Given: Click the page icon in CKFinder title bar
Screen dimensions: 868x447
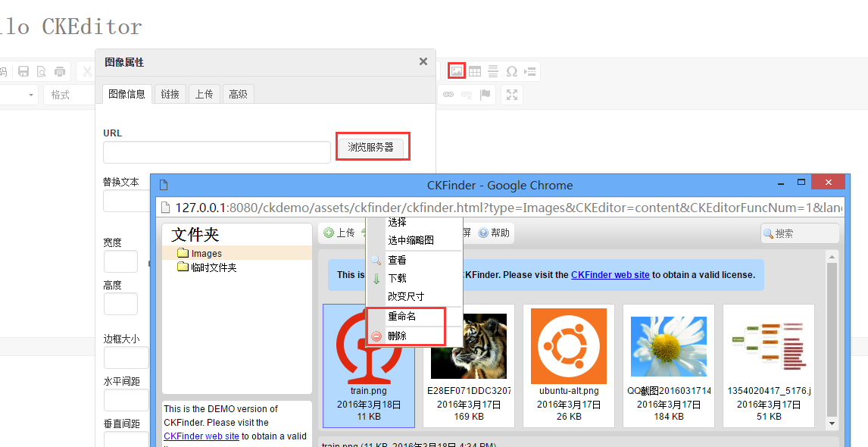Looking at the screenshot, I should coord(164,185).
